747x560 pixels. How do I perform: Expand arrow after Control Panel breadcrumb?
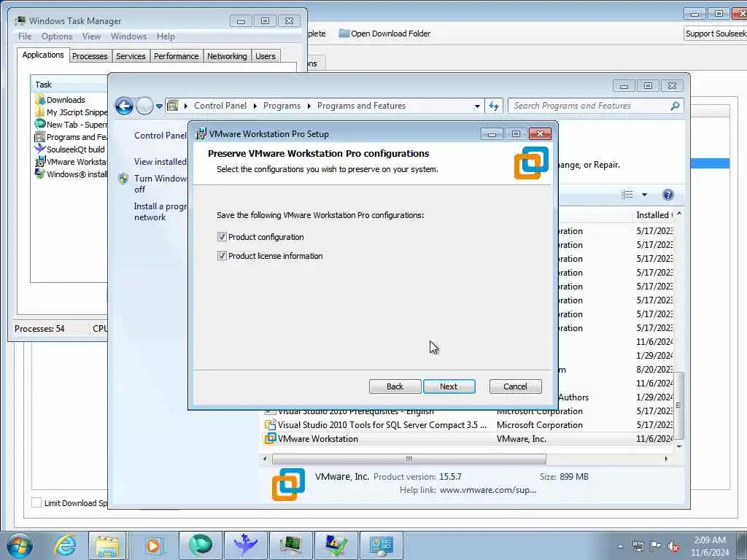tap(255, 106)
